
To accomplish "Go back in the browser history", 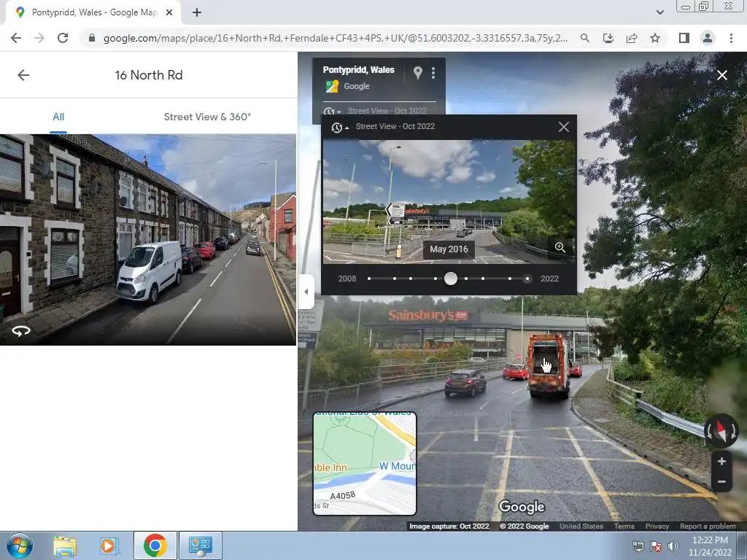I will click(x=16, y=38).
